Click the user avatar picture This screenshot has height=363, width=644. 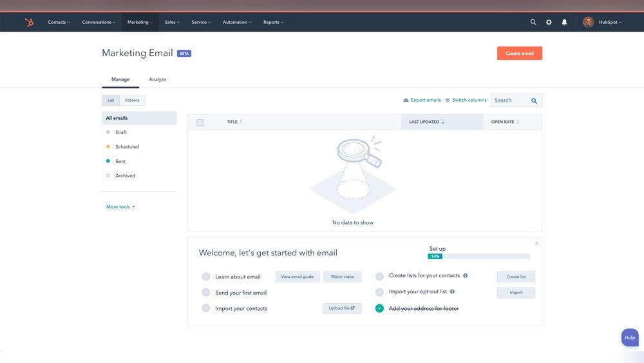click(588, 22)
